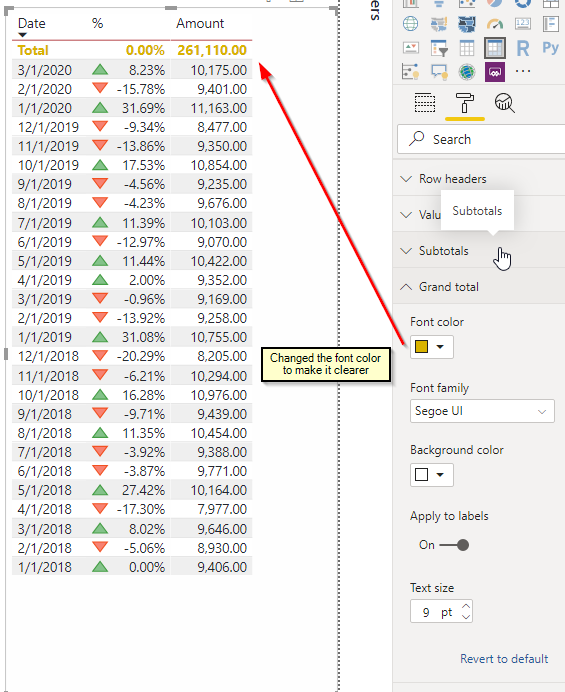Select the Python (Py) visual
The width and height of the screenshot is (565, 692).
[550, 47]
